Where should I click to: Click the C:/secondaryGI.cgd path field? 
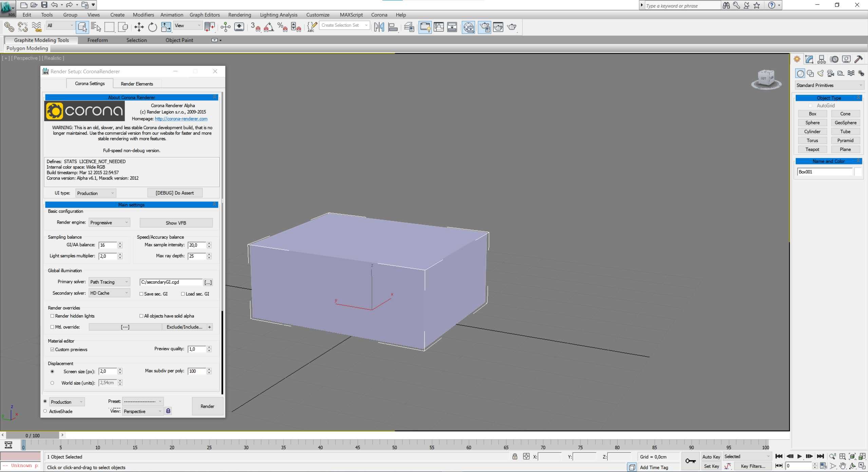point(171,282)
